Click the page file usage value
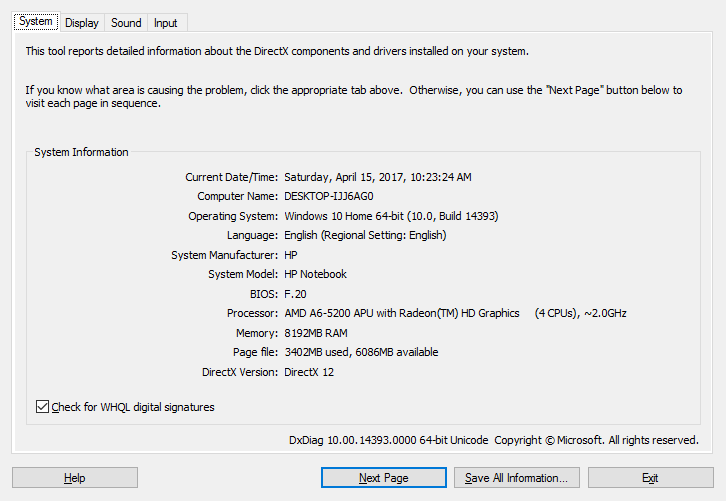Screen dimensions: 726x501 [x=361, y=352]
